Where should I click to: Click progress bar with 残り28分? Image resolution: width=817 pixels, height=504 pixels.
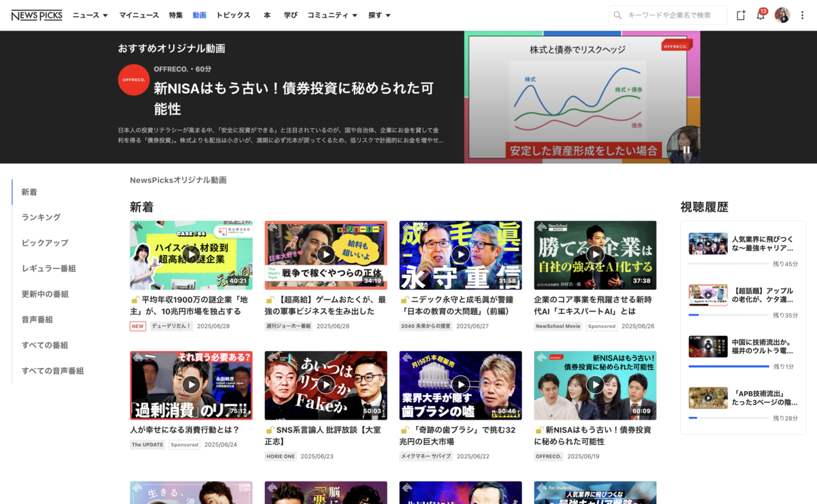[728, 418]
